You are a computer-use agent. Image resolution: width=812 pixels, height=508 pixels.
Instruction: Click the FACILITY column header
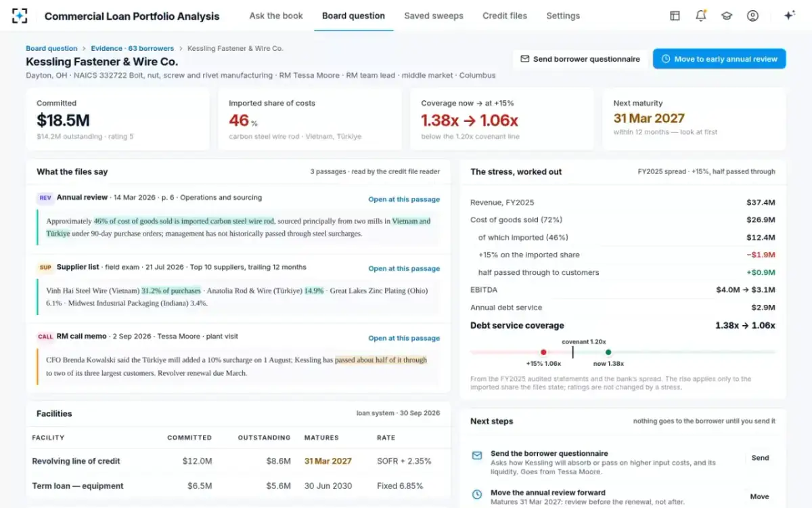[48, 438]
